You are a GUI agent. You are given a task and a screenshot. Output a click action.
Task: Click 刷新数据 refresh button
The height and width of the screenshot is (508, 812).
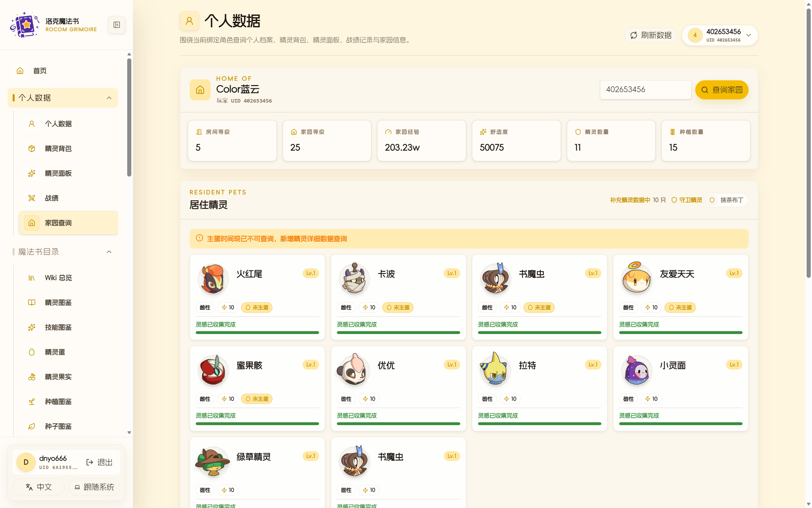pos(651,35)
